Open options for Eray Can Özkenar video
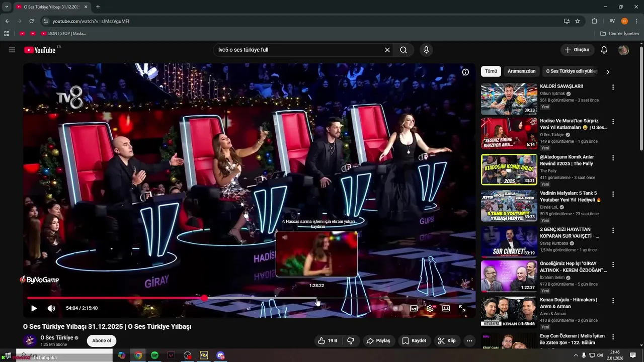This screenshot has height=362, width=644. pyautogui.click(x=613, y=337)
